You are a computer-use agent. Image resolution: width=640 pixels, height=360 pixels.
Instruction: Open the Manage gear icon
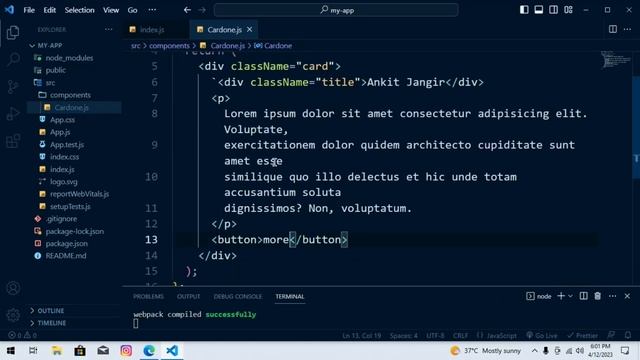(13, 315)
